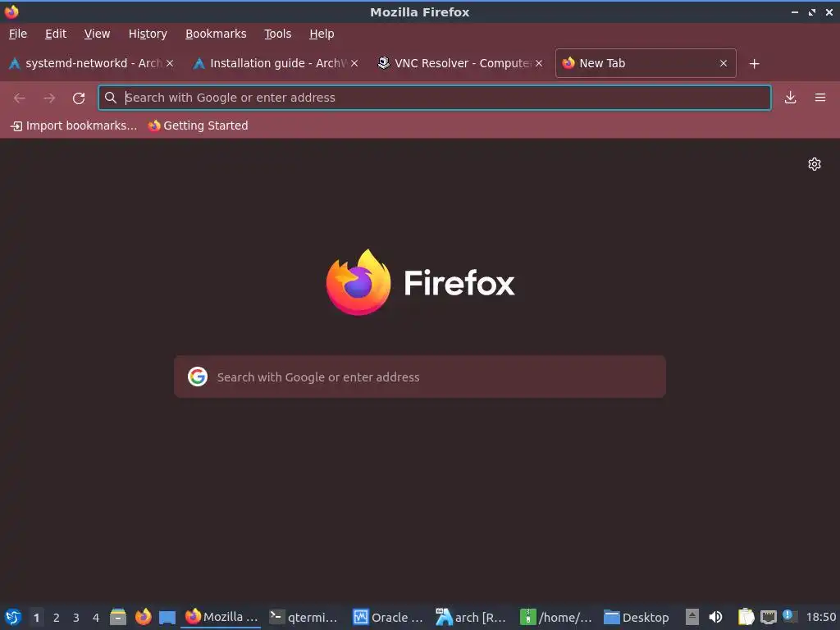Switch to qterminal taskbar entry
840x630 pixels.
tap(304, 617)
